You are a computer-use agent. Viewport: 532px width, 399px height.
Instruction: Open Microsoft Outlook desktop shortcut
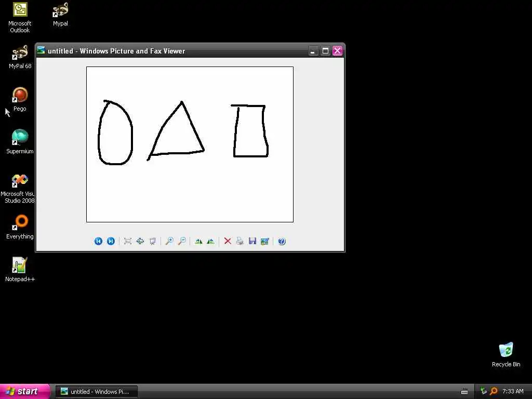[x=20, y=18]
